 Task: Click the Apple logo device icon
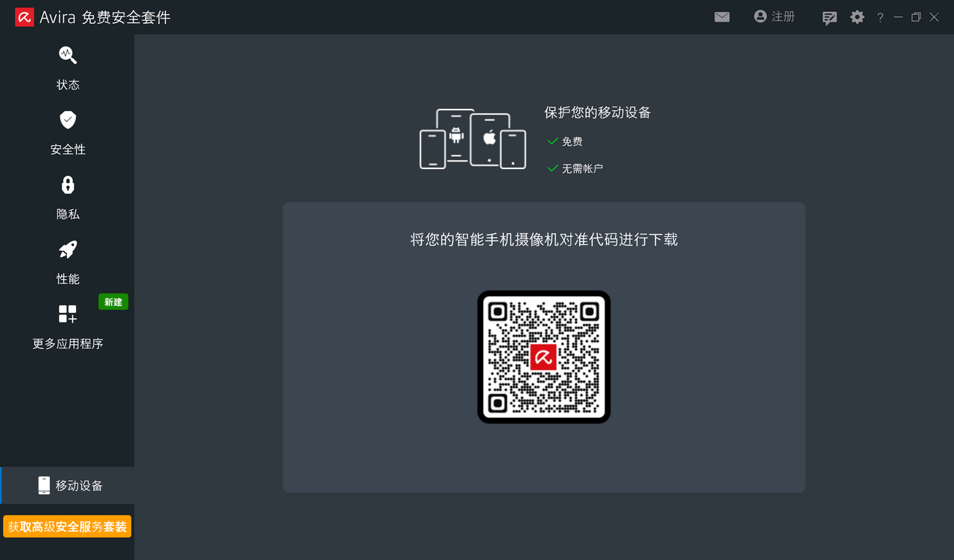pos(490,138)
